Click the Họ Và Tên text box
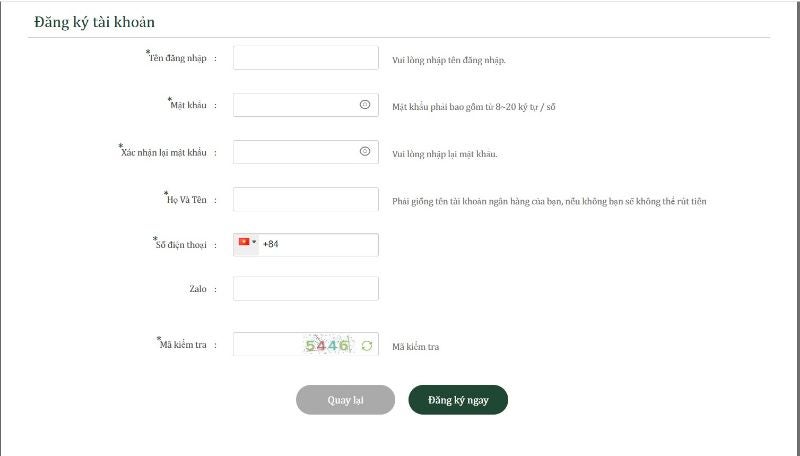The image size is (800, 456). point(305,199)
